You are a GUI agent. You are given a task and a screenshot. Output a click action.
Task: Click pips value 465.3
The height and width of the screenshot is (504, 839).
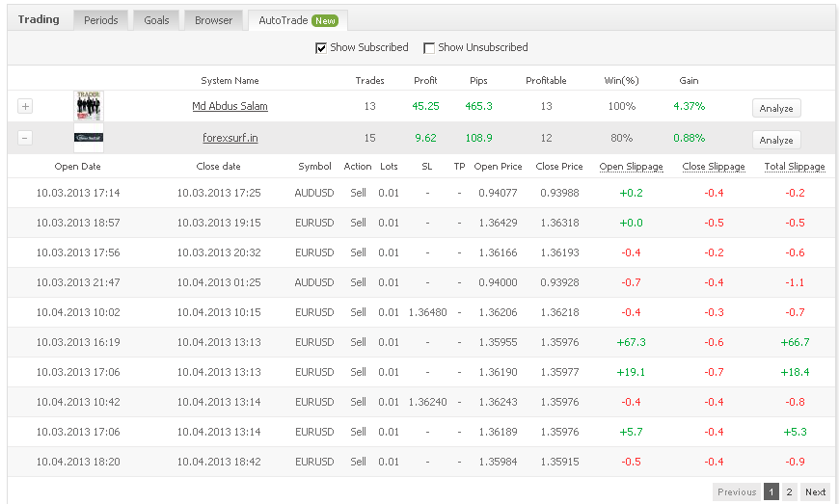[x=478, y=106]
